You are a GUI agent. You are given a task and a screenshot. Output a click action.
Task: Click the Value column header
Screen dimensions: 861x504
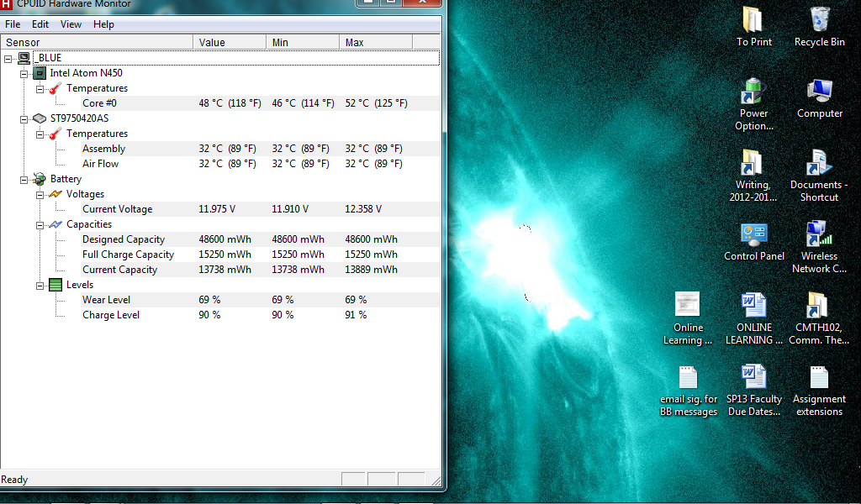click(x=230, y=42)
